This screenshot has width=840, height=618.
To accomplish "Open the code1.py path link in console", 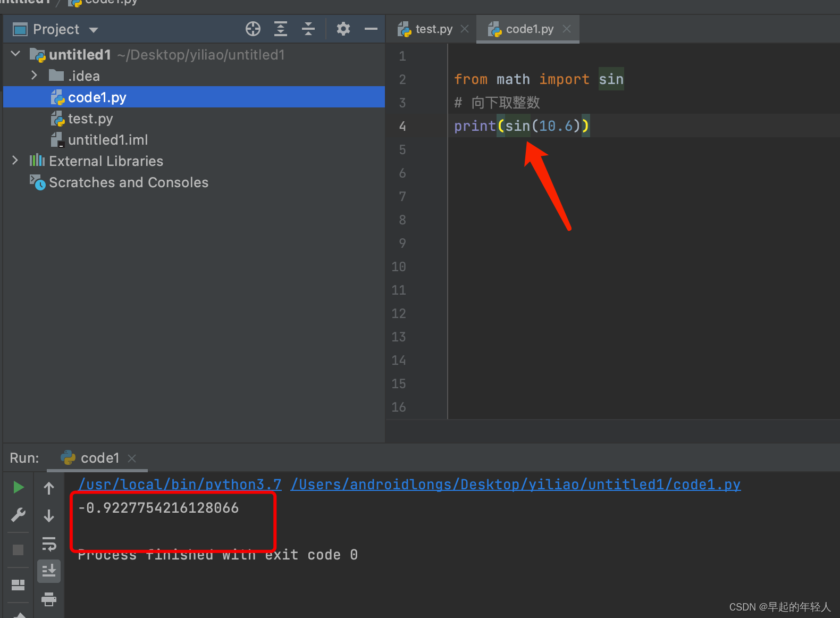I will pyautogui.click(x=516, y=485).
